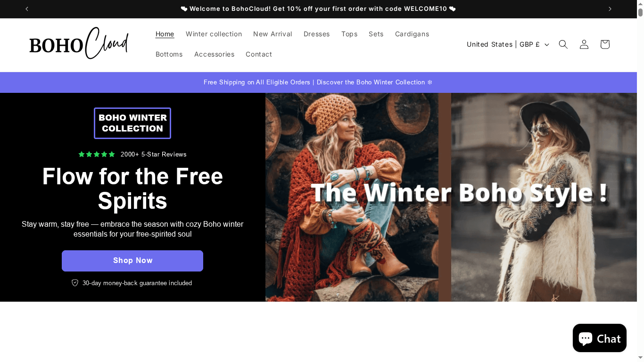Click the Winter Boho Style hero image
The height and width of the screenshot is (362, 644).
point(451,197)
